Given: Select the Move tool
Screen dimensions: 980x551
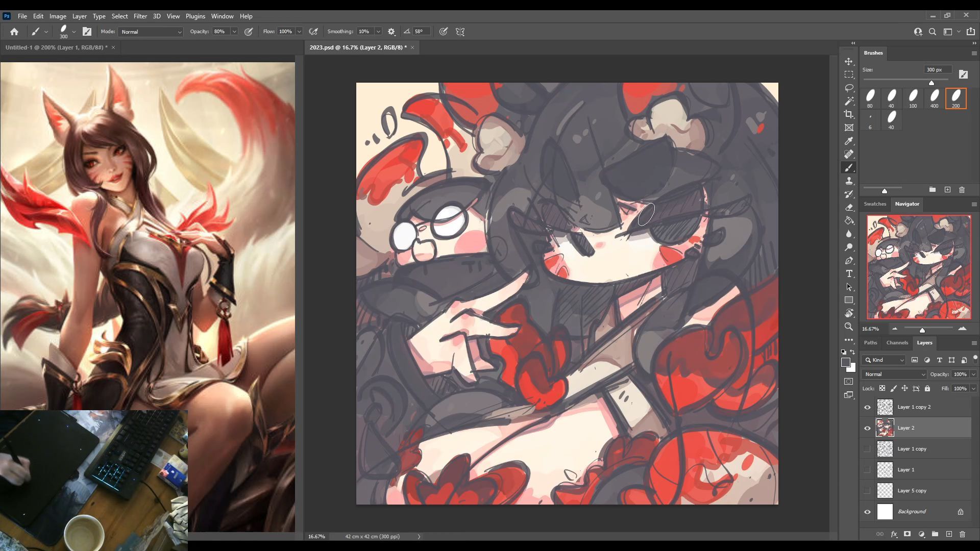Looking at the screenshot, I should tap(849, 61).
